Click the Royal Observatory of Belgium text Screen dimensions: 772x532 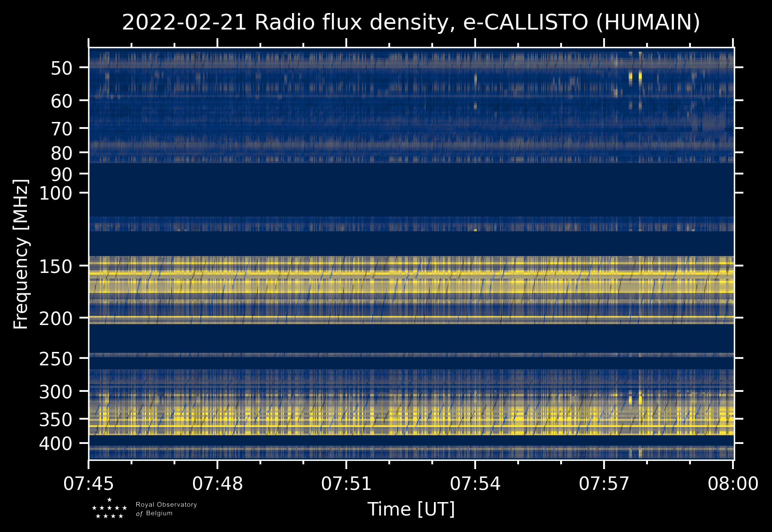(166, 509)
